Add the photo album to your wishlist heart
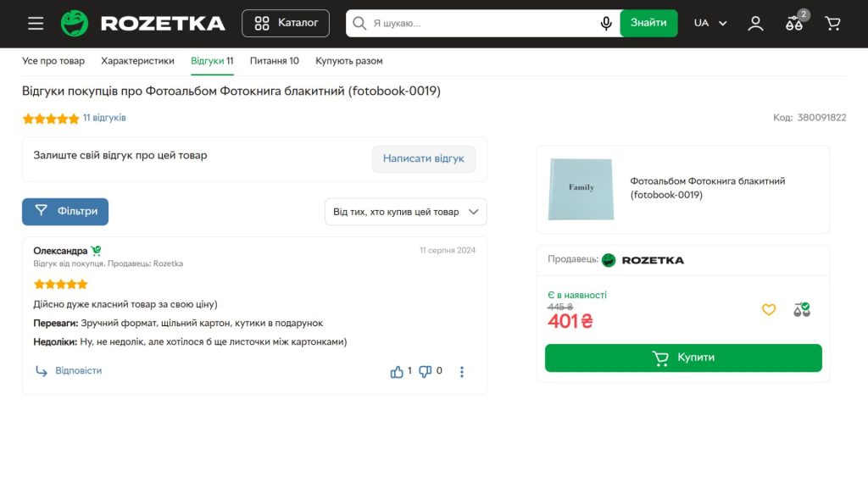This screenshot has width=868, height=488. pos(769,310)
